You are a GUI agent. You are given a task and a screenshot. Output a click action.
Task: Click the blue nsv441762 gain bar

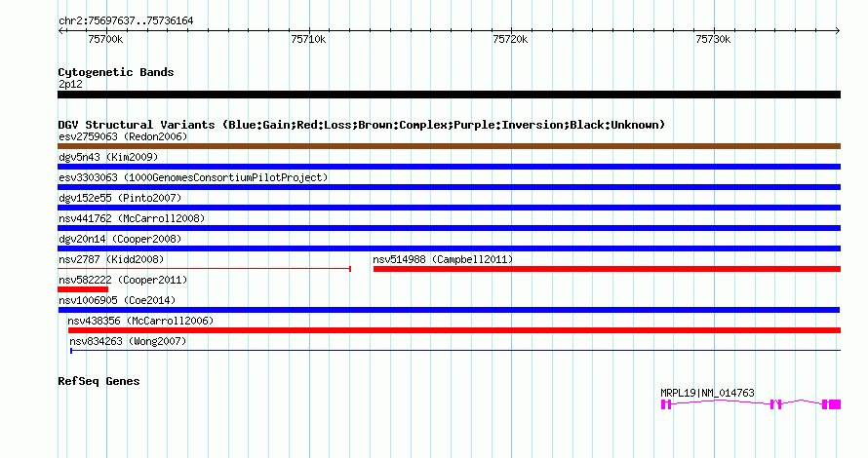[x=449, y=228]
